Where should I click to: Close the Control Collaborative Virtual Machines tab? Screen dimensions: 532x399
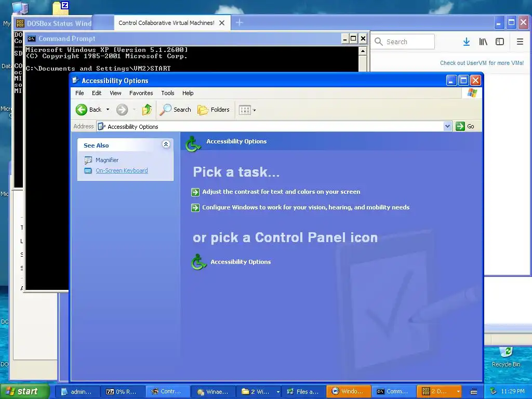point(222,23)
